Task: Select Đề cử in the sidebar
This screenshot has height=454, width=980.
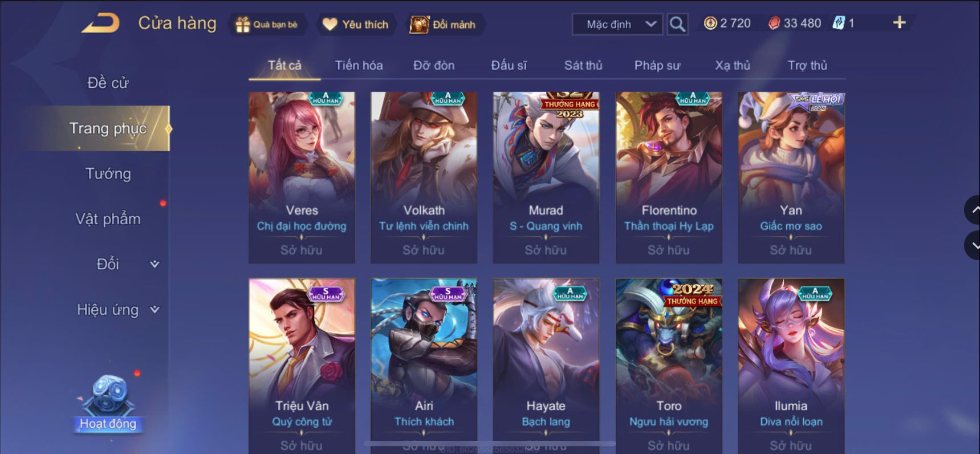Action: pos(108,83)
